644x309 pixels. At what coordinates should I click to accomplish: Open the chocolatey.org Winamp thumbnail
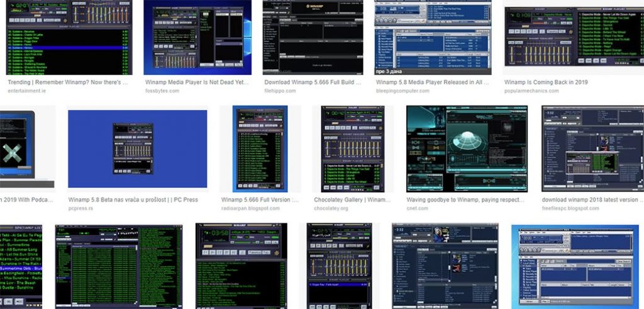pos(353,149)
